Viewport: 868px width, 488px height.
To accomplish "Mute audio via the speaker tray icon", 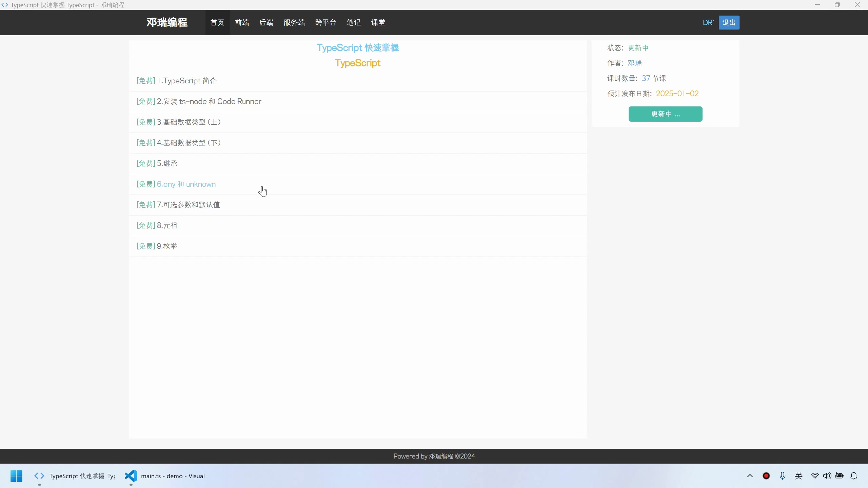I will pos(827,475).
